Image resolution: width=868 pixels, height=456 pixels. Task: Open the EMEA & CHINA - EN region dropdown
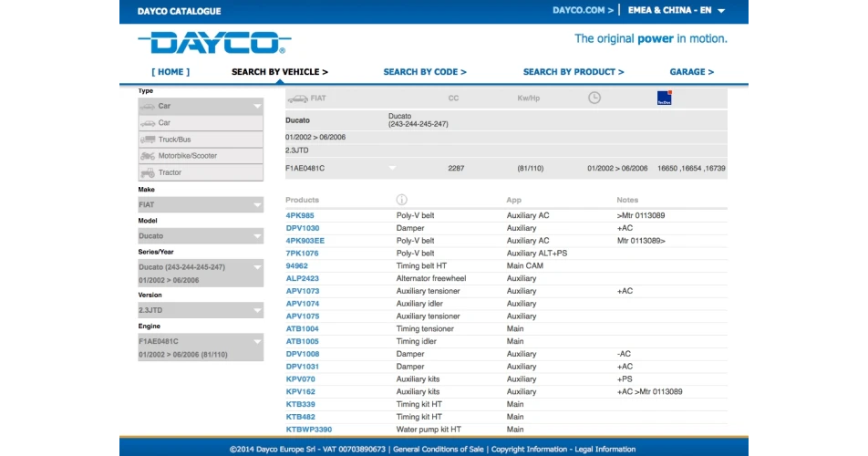click(x=677, y=11)
